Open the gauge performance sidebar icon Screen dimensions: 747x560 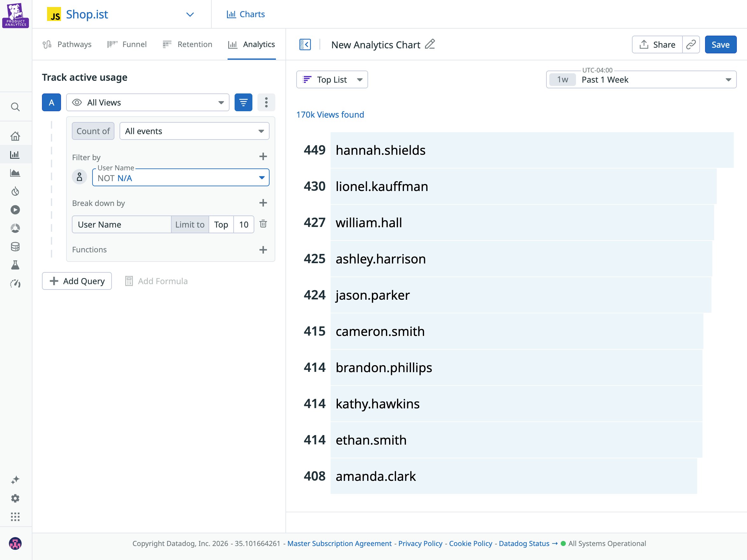point(16,283)
